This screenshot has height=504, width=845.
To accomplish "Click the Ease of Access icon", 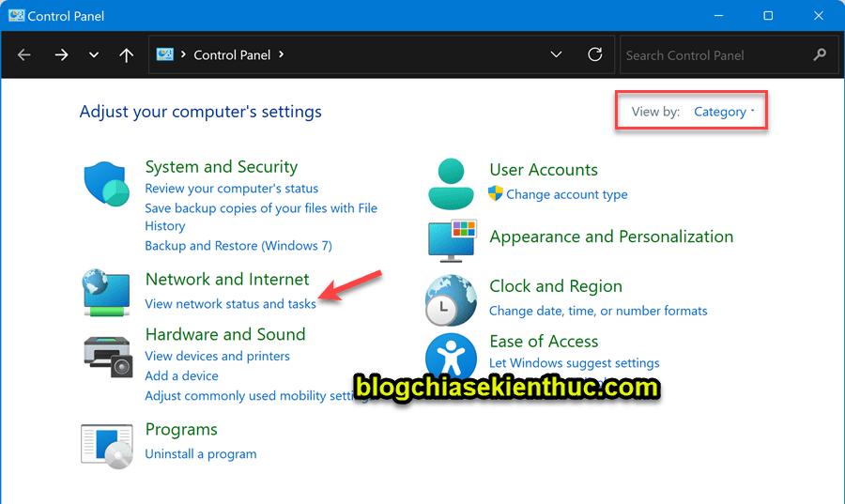I will [451, 356].
